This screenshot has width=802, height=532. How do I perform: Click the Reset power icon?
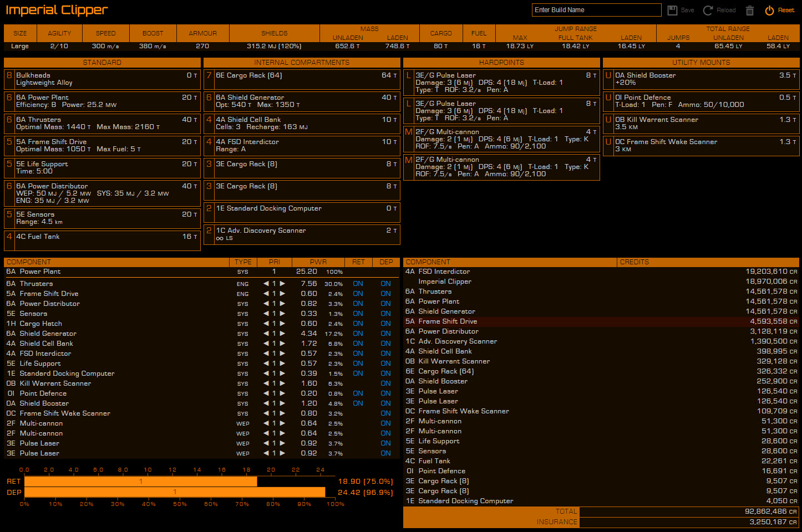pyautogui.click(x=769, y=10)
